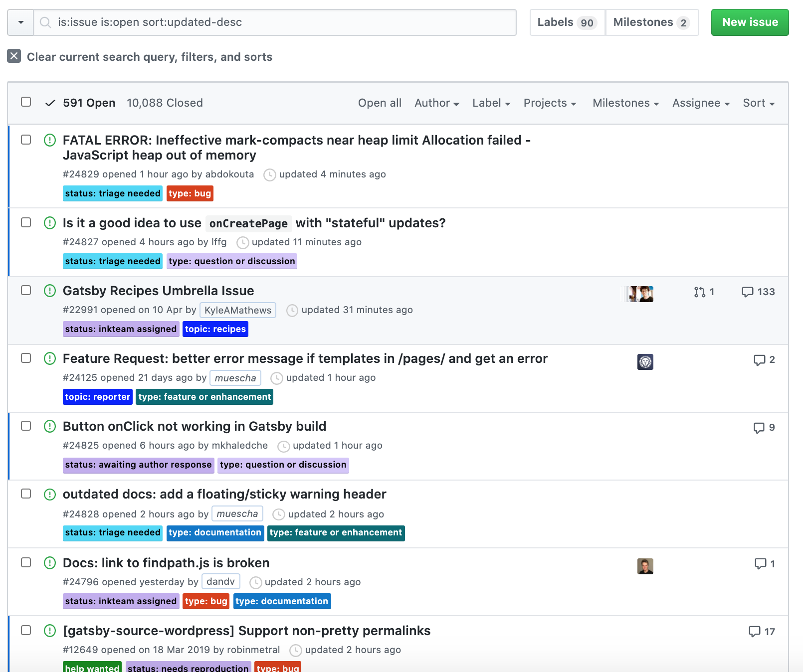This screenshot has height=672, width=803.
Task: Click open-issue icon for onCreatePage issue
Action: [50, 223]
